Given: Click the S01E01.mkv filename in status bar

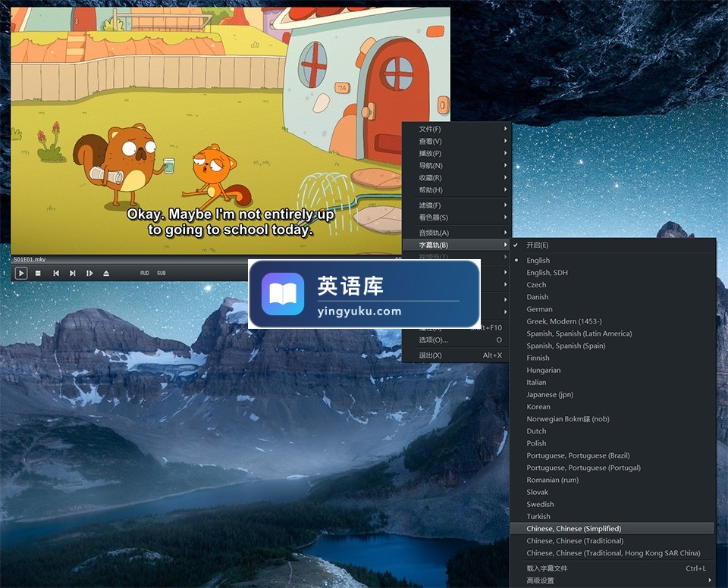Looking at the screenshot, I should tap(30, 259).
